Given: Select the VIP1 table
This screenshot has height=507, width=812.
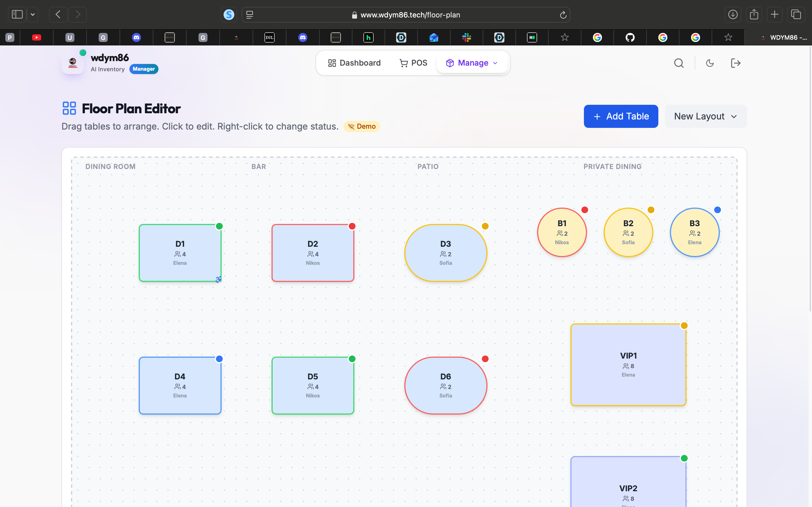Looking at the screenshot, I should click(628, 364).
